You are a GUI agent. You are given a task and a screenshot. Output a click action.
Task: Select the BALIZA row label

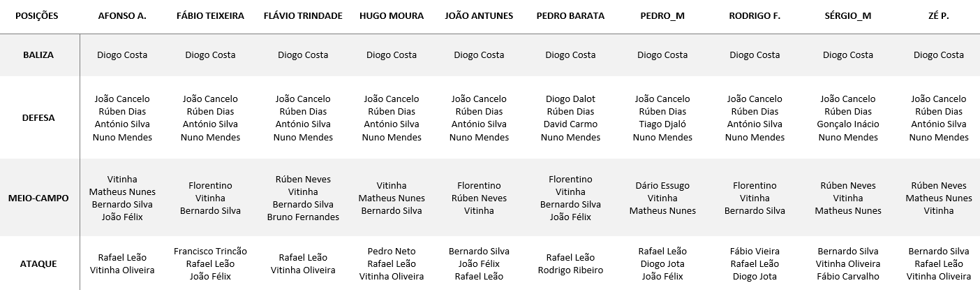coord(39,55)
